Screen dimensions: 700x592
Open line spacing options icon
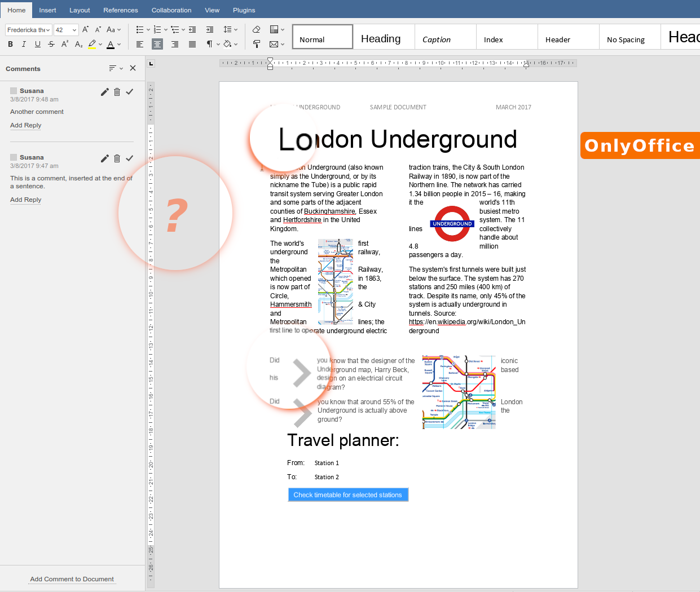[228, 29]
